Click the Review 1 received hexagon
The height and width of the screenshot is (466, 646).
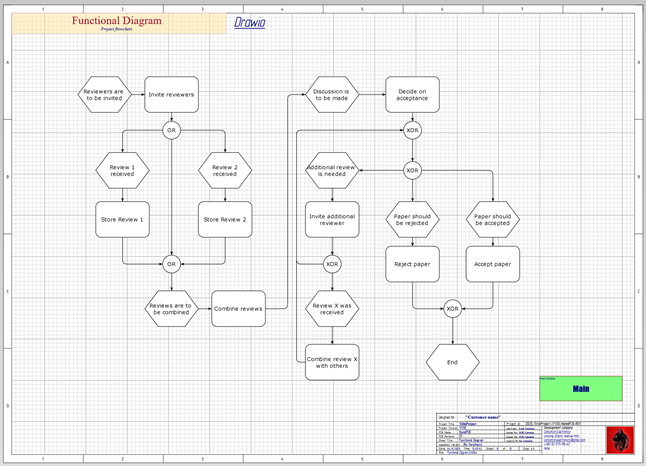tap(122, 170)
